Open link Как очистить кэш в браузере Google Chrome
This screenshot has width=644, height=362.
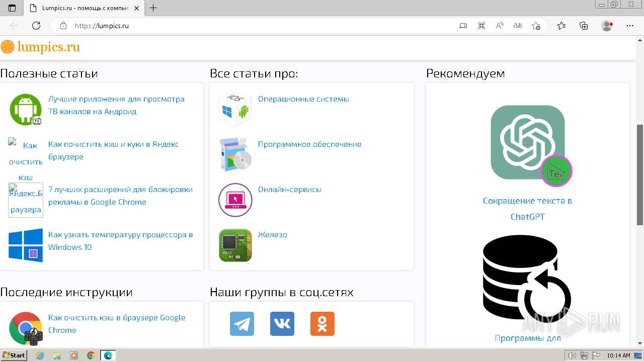coord(117,324)
